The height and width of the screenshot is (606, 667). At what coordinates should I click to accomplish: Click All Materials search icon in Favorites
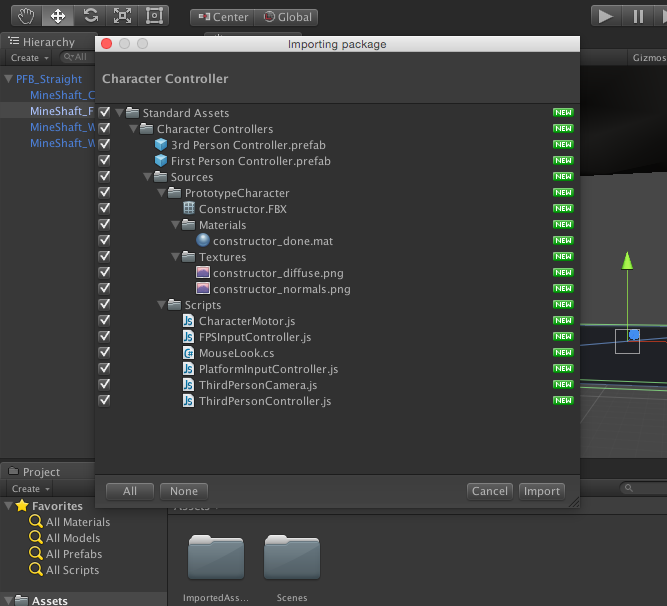coord(36,522)
